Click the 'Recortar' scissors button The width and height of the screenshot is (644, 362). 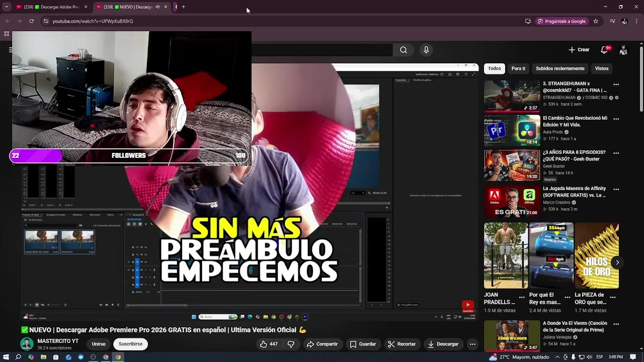tap(401, 344)
